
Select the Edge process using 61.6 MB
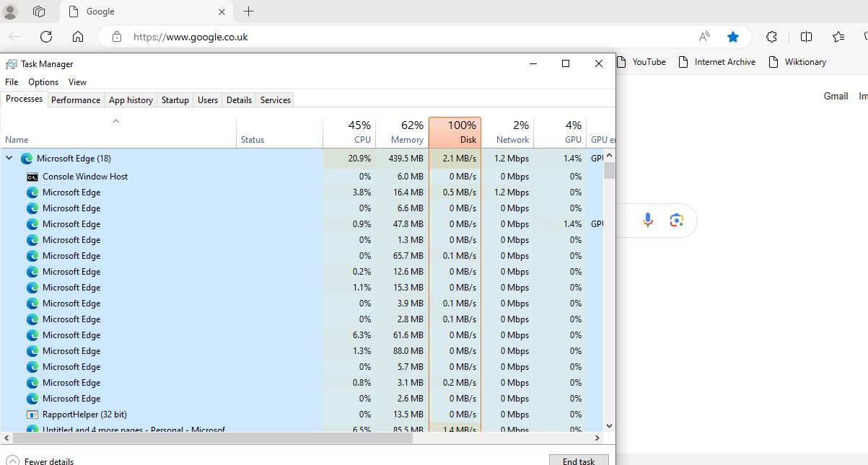pos(302,335)
